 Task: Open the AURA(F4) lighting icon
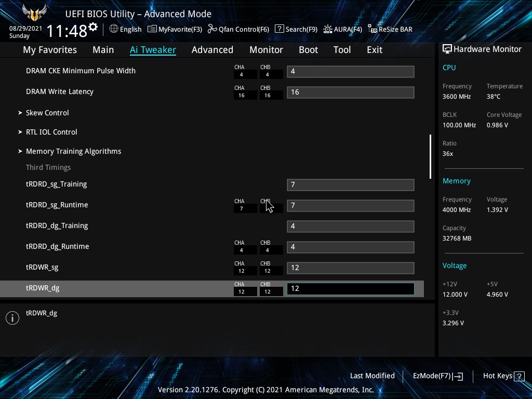[x=327, y=29]
